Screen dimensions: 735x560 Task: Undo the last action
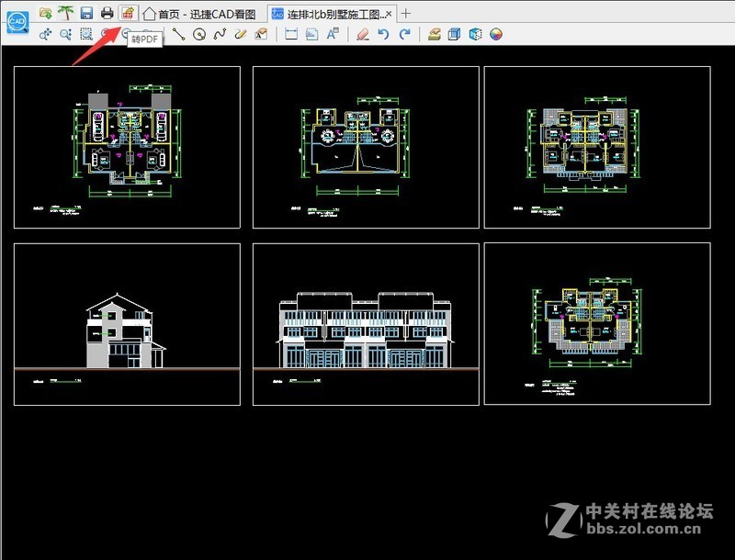pyautogui.click(x=383, y=33)
